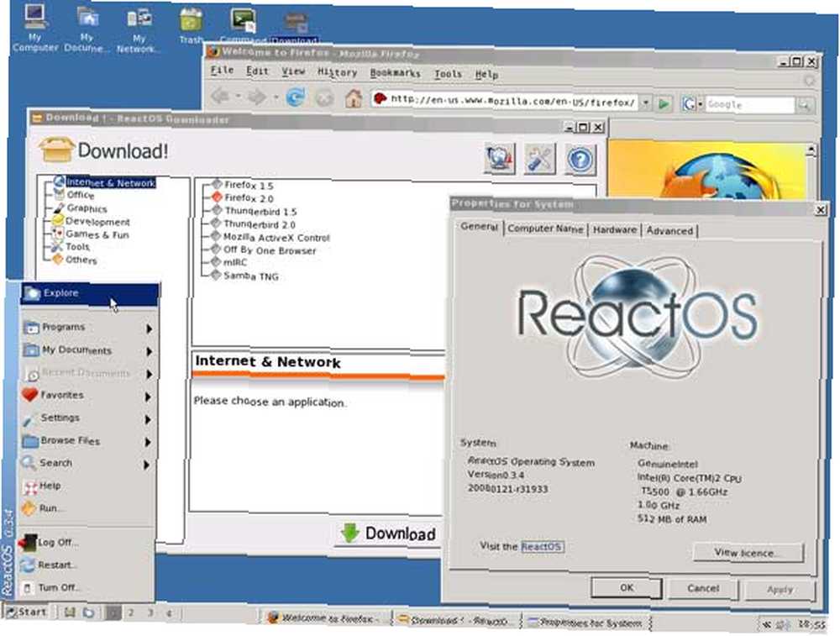The height and width of the screenshot is (636, 840).
Task: Open the Bookmarks menu in Firefox
Action: click(396, 73)
